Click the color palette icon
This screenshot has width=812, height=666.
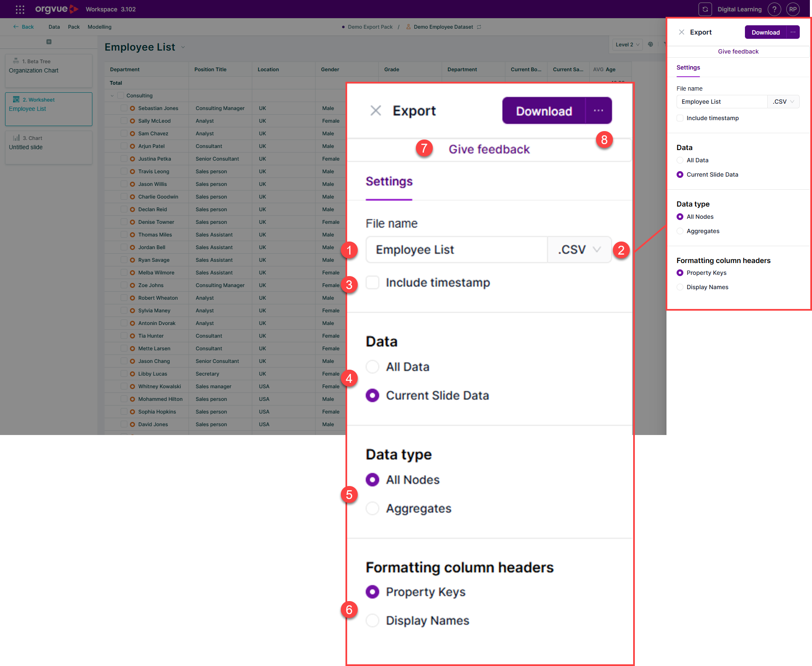tap(650, 44)
